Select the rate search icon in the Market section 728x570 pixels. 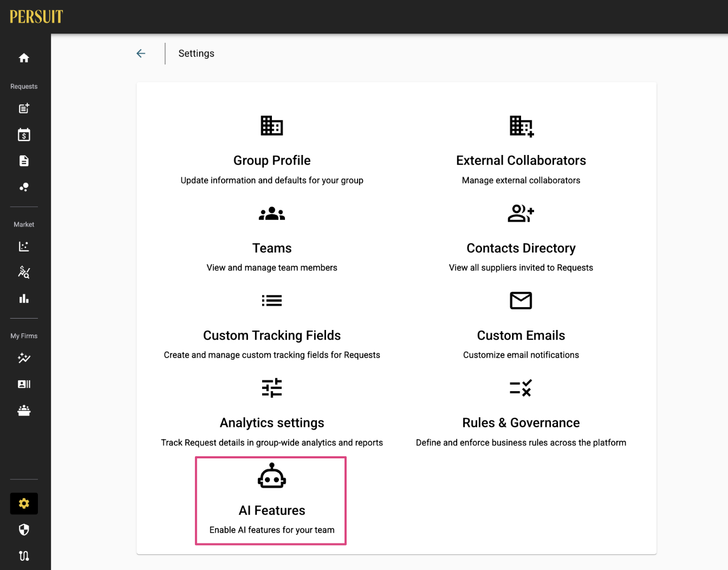[24, 273]
